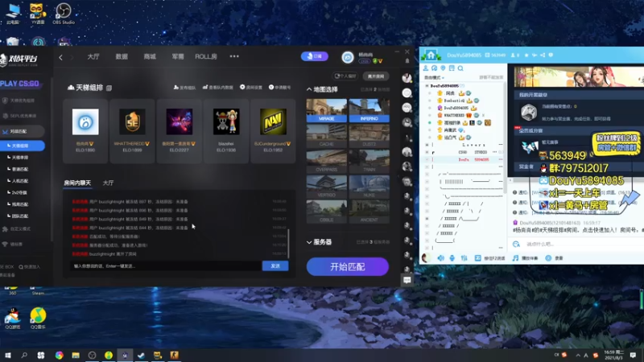Click the Steam icon on the taskbar
Screen dimensions: 644x362
point(142,355)
